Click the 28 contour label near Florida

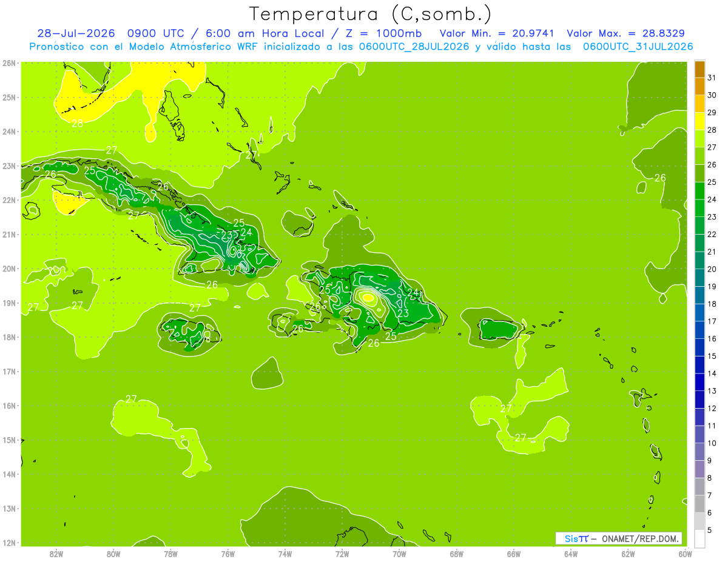pos(78,124)
